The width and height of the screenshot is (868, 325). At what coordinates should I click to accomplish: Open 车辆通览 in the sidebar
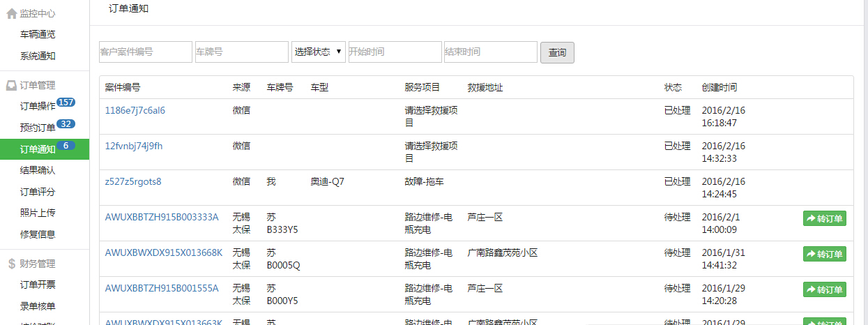click(x=38, y=34)
